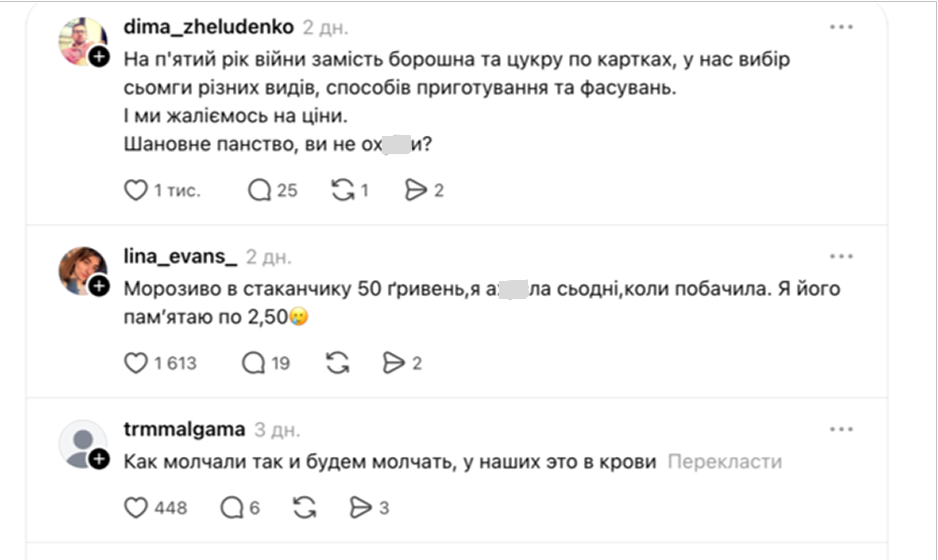Viewport: 938px width, 560px height.
Task: Repost dima_zheludenko's post
Action: [x=343, y=190]
